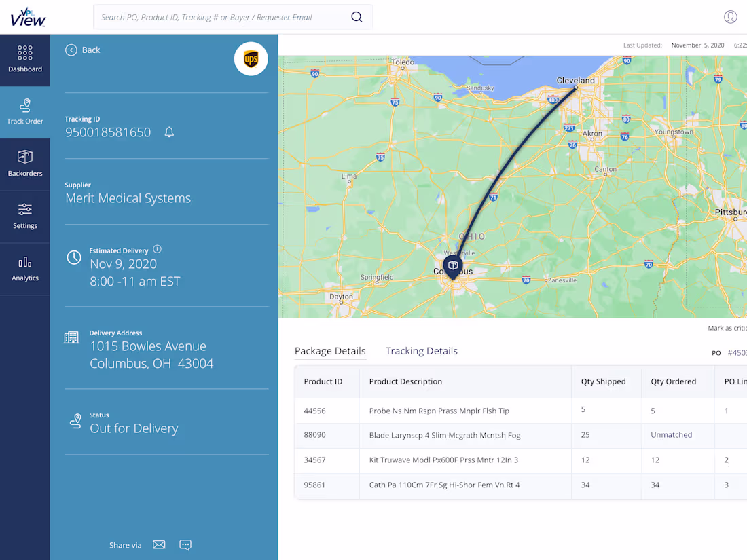Select Track Order in the sidebar
This screenshot has height=560, width=747.
click(x=25, y=111)
